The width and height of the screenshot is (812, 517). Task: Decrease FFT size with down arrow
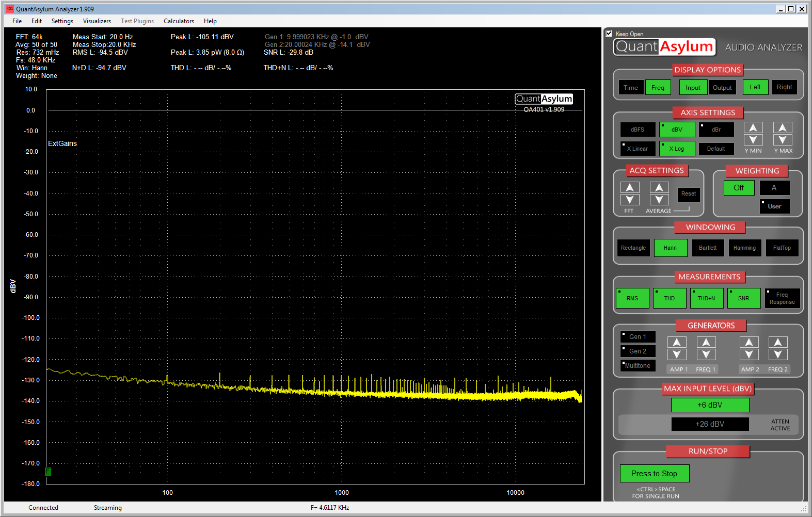point(630,200)
